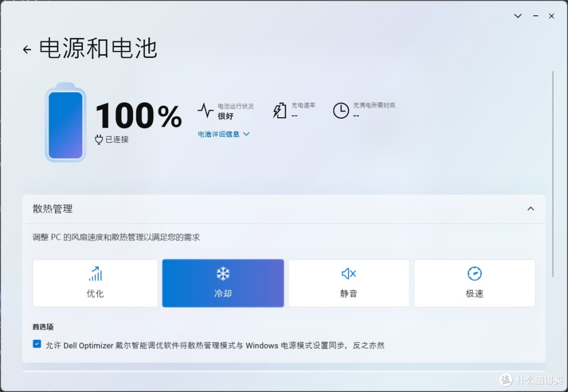Click the 很好 battery status value

[225, 116]
